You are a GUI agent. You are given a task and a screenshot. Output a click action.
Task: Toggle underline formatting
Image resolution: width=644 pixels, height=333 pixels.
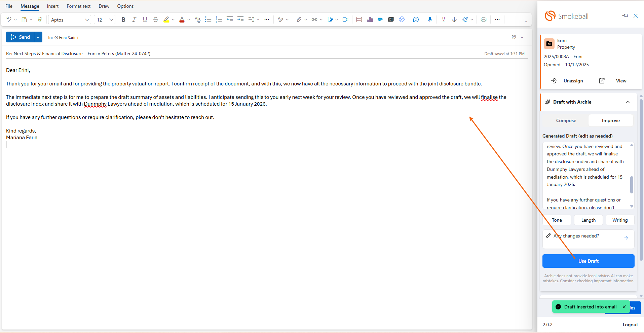click(145, 20)
